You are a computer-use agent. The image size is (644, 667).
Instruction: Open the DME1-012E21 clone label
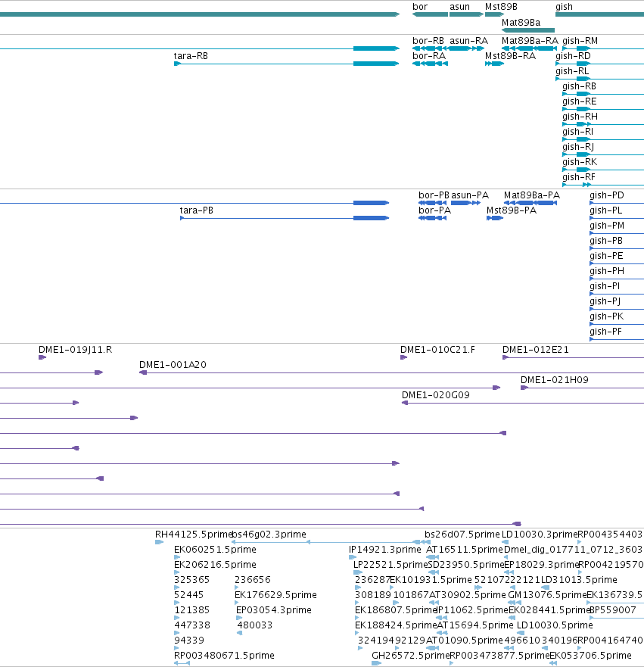[x=536, y=350]
